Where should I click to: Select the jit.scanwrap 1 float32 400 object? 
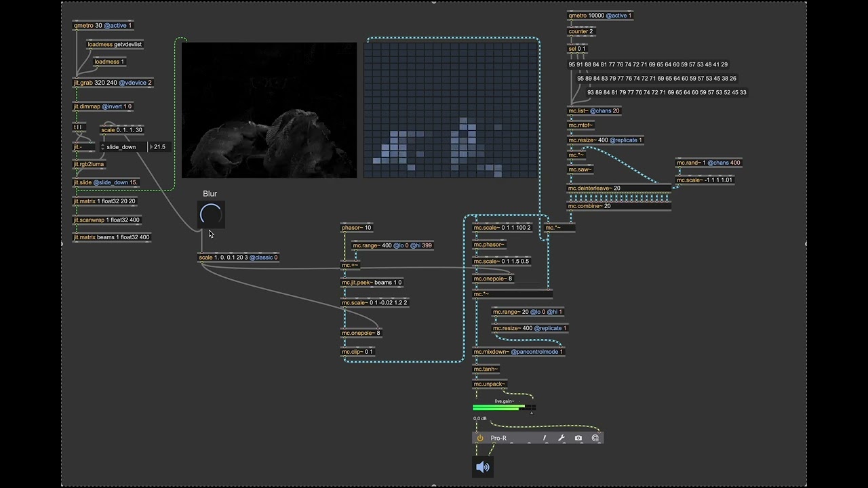tap(106, 220)
